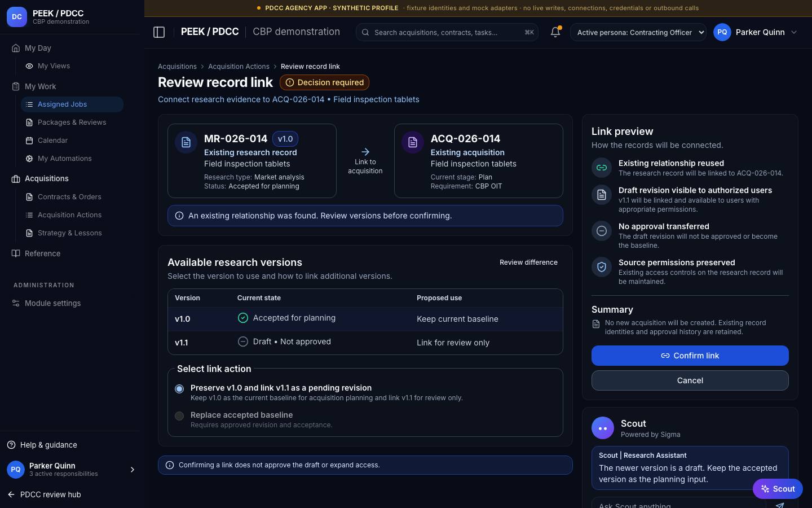Viewport: 812px width, 508px height.
Task: Select Replace accepted baseline radio option
Action: (179, 416)
